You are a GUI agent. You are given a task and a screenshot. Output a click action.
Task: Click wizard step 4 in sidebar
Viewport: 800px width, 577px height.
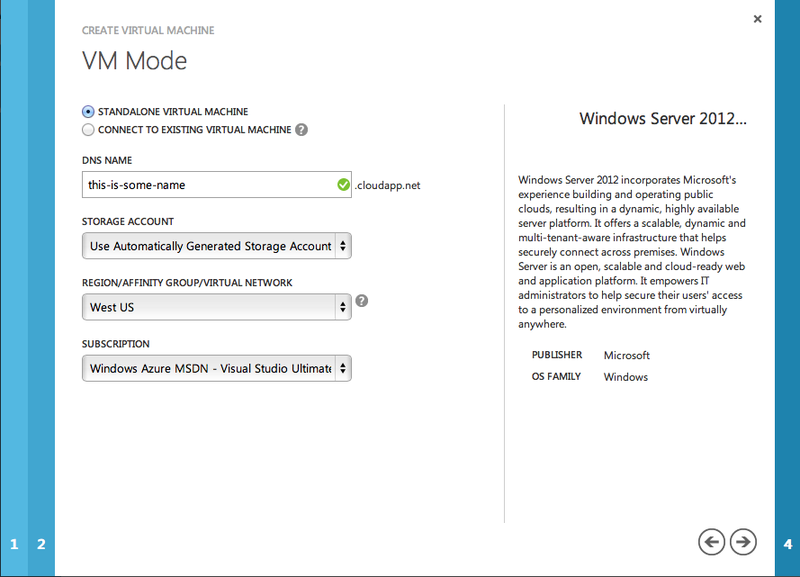point(787,544)
